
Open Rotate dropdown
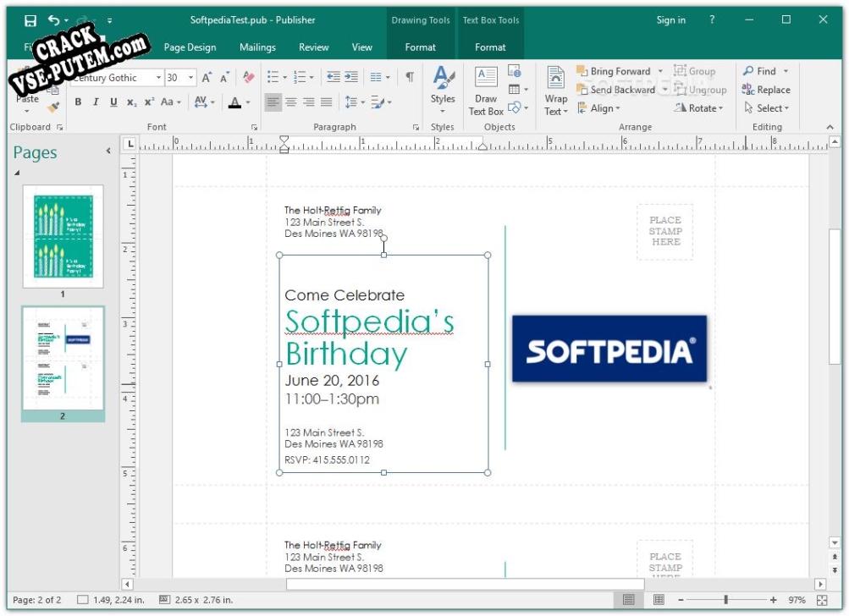(698, 108)
